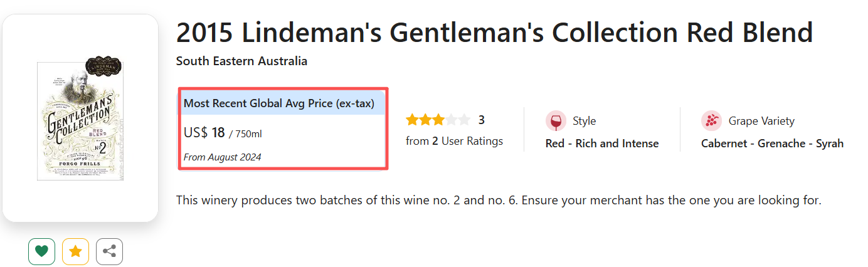868x267 pixels.
Task: Click the red wine glass Style icon
Action: (556, 121)
